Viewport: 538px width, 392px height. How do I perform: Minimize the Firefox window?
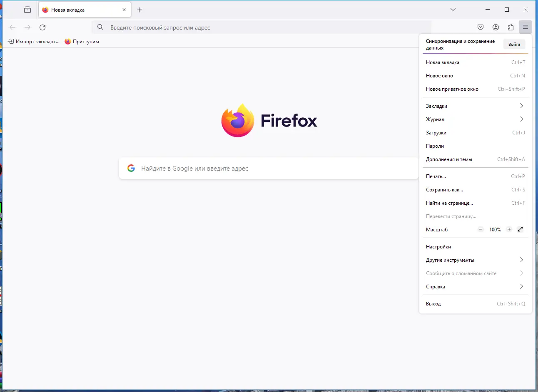click(488, 10)
